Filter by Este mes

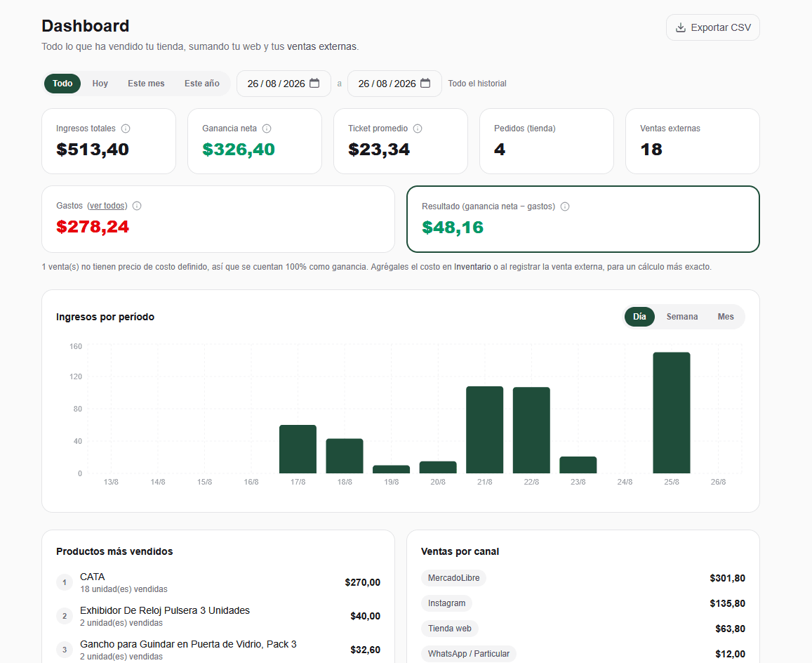coord(146,84)
